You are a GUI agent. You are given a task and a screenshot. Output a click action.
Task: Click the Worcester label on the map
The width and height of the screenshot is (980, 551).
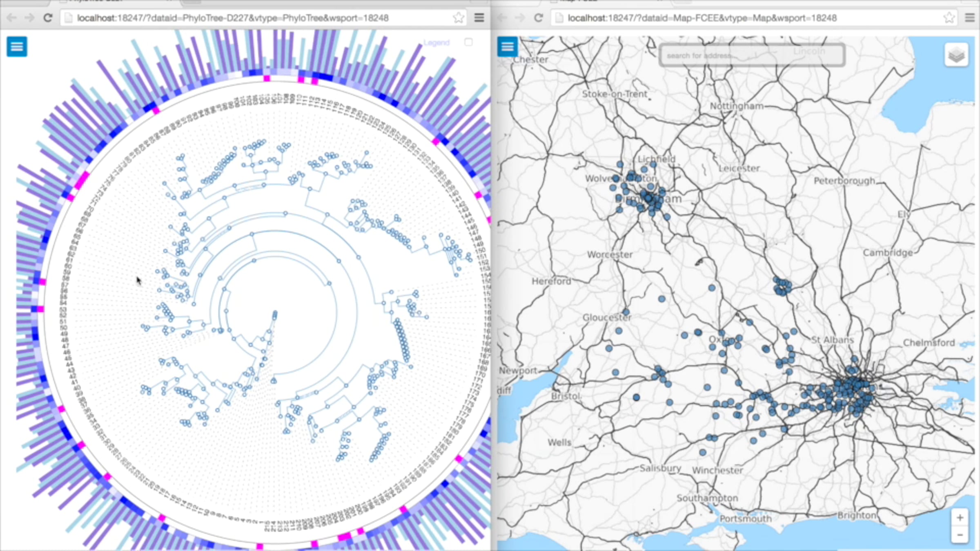coord(610,255)
